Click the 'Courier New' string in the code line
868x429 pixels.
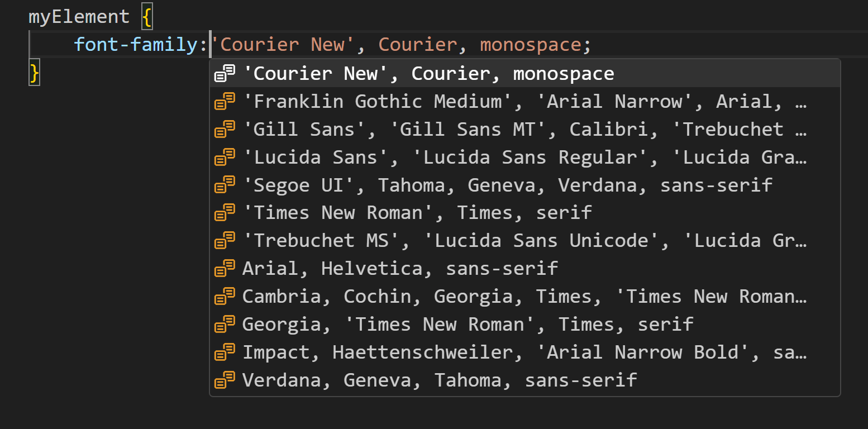283,44
